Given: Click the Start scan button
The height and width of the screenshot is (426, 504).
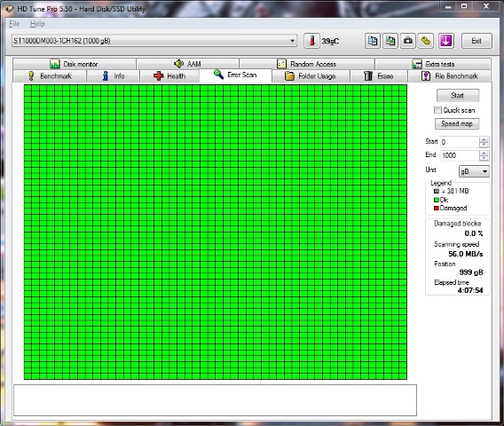Looking at the screenshot, I should pos(458,95).
